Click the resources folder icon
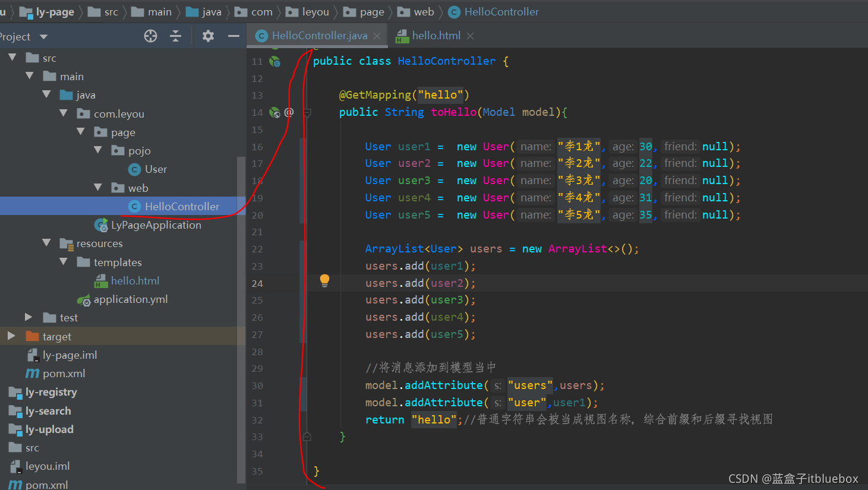Screen dimensions: 868x490 [x=67, y=244]
